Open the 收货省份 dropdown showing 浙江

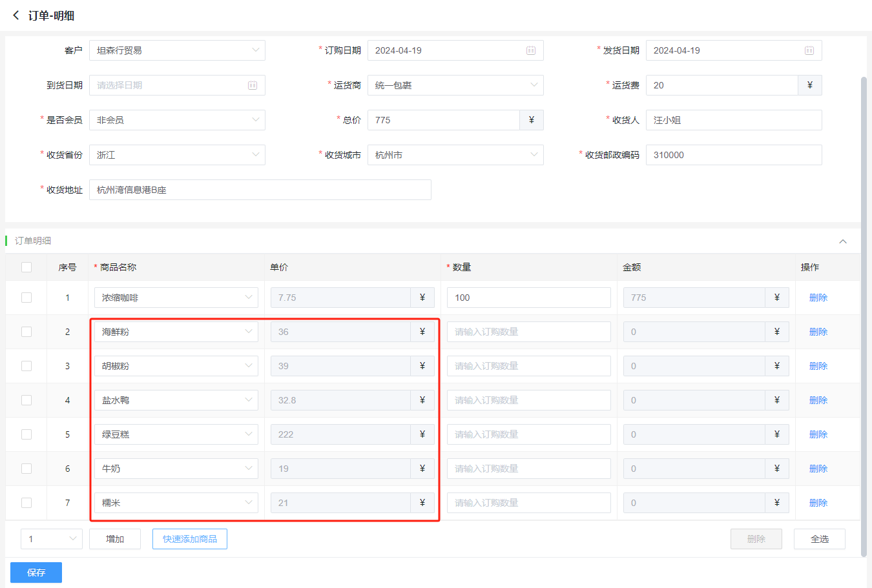tap(177, 155)
